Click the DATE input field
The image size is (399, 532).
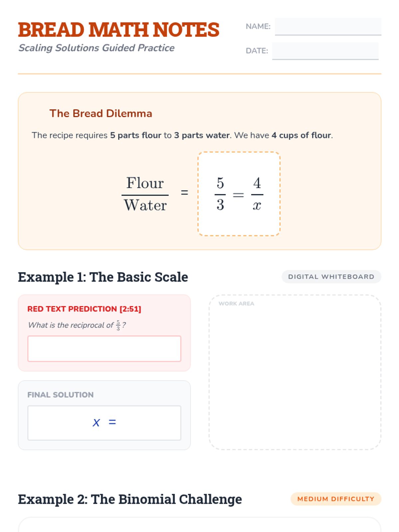(325, 51)
